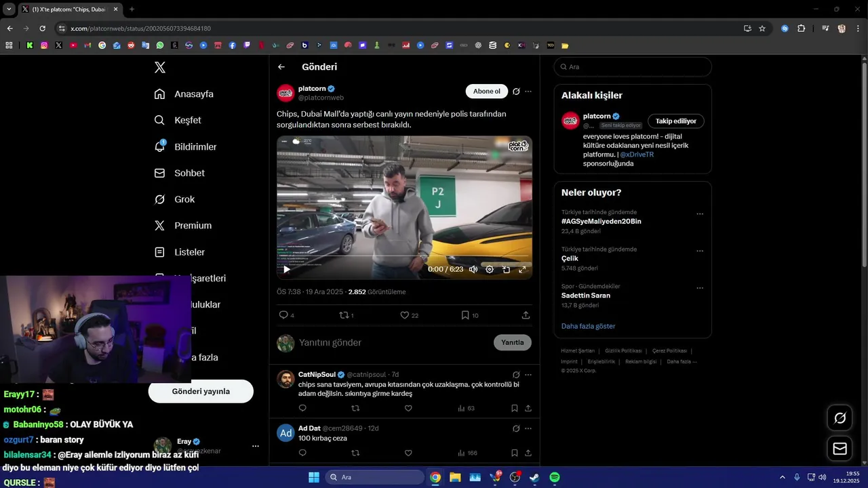Open more options on Ad Dat reply
This screenshot has height=488, width=868.
[x=528, y=428]
